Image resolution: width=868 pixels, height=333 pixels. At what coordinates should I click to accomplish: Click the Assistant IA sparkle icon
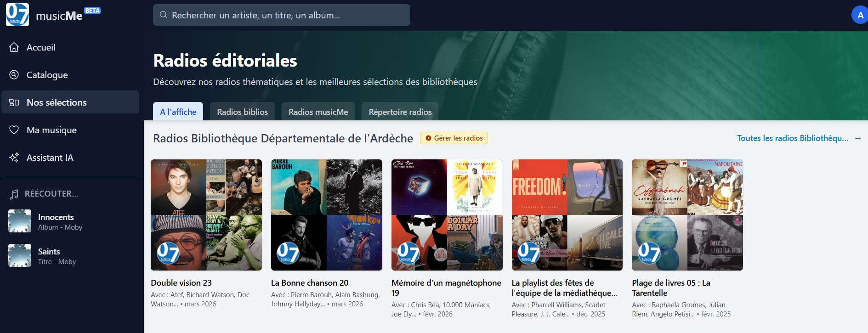(14, 158)
